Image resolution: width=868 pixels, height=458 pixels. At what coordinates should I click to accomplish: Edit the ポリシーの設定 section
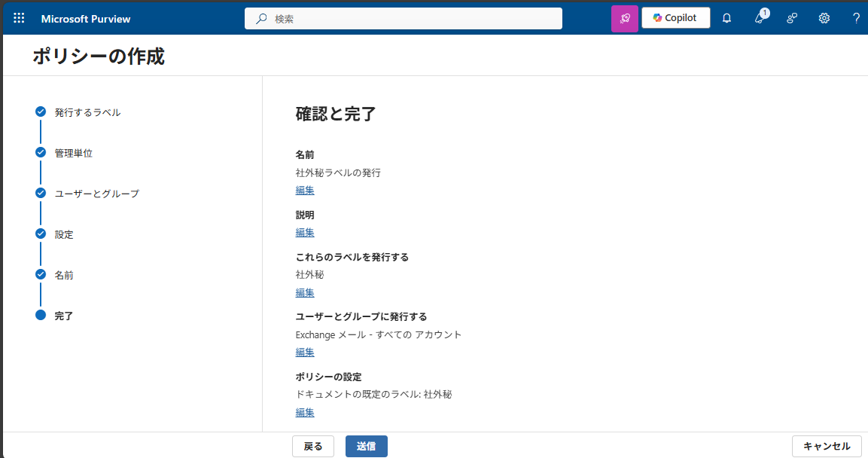(304, 412)
